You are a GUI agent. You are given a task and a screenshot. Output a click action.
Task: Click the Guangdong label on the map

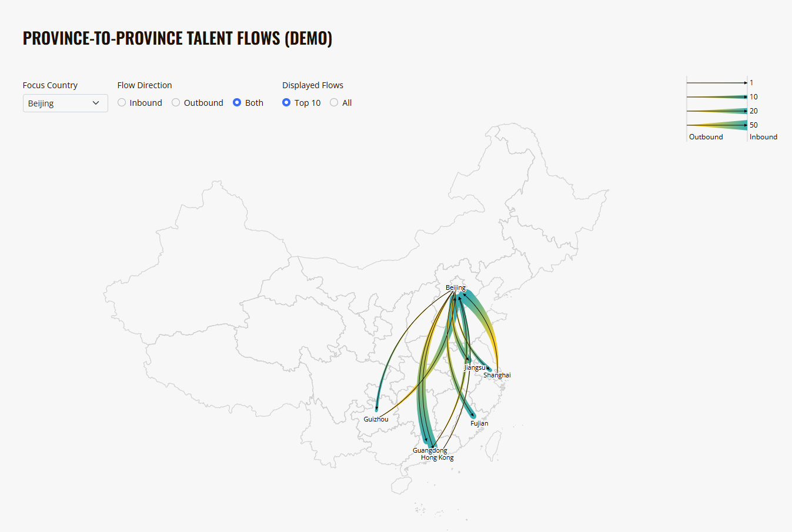coord(430,450)
